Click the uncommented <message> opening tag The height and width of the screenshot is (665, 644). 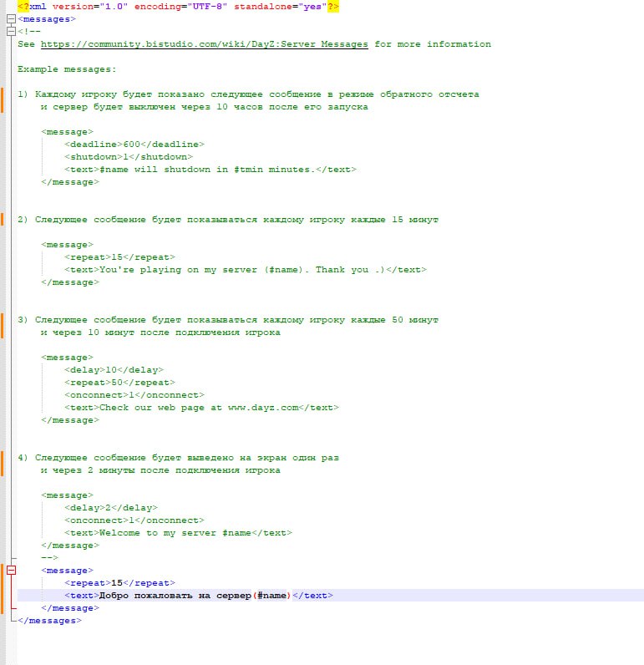point(67,571)
